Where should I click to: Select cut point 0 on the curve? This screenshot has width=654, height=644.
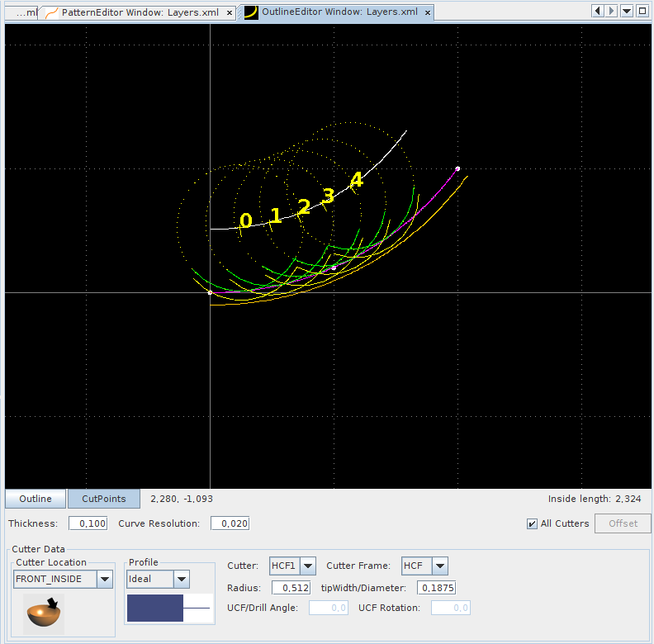[246, 220]
